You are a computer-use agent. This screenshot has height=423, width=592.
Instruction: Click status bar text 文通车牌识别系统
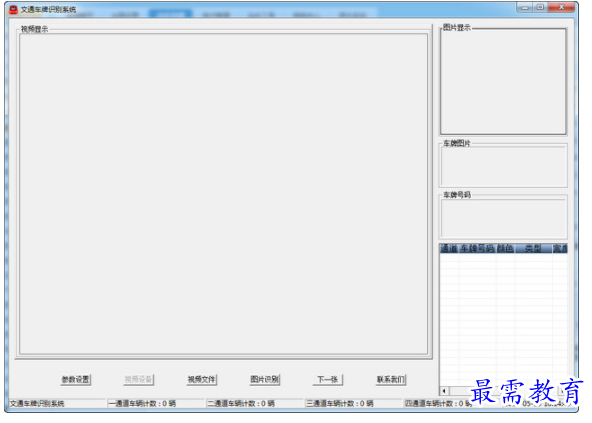pos(37,403)
